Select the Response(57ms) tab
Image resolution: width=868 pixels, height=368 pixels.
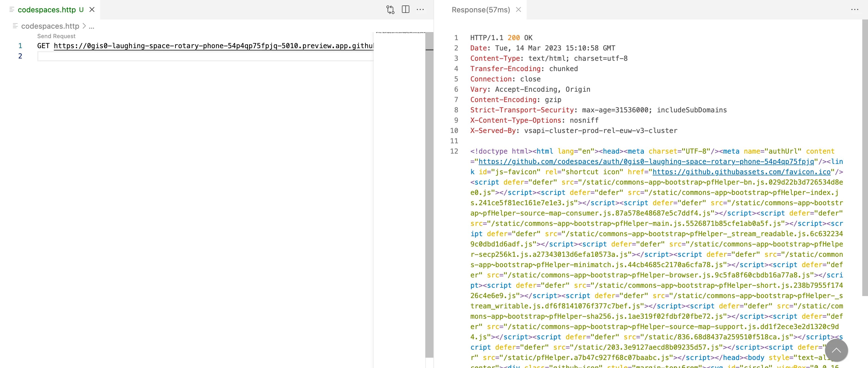(x=480, y=9)
